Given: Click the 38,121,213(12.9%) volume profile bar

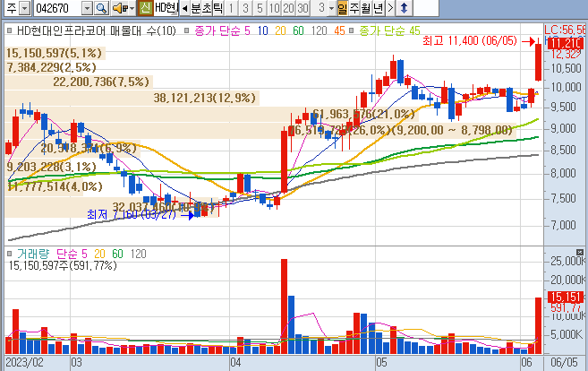Looking at the screenshot, I should pyautogui.click(x=132, y=98).
